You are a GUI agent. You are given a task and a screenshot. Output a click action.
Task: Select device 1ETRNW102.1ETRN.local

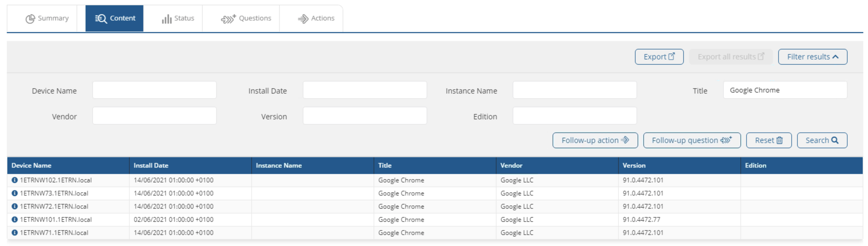tap(56, 180)
